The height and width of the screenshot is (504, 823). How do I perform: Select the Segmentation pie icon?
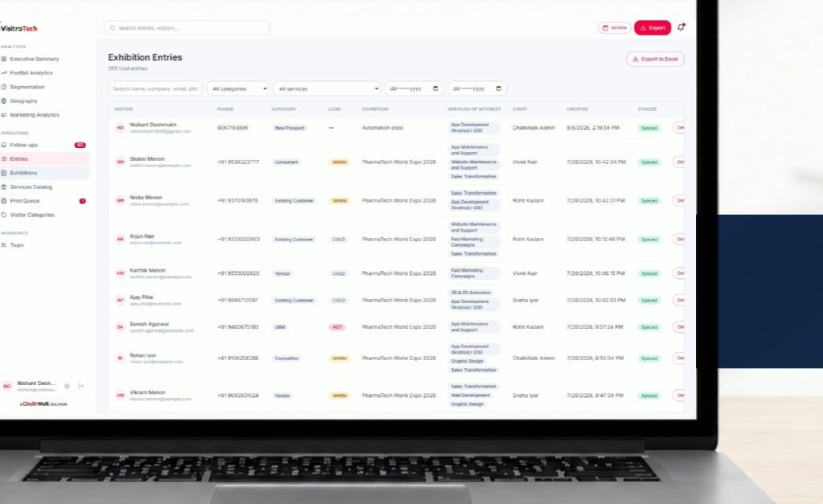[4, 87]
